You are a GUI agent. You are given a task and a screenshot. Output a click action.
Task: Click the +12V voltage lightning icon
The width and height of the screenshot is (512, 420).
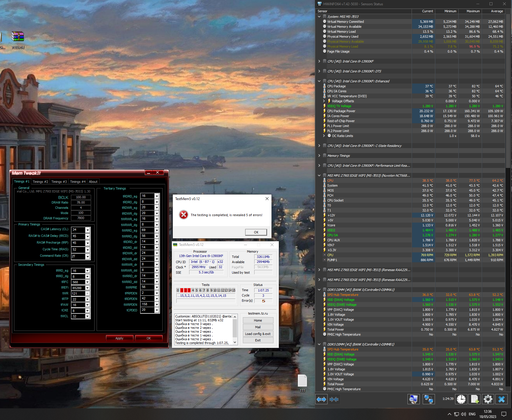click(x=325, y=215)
